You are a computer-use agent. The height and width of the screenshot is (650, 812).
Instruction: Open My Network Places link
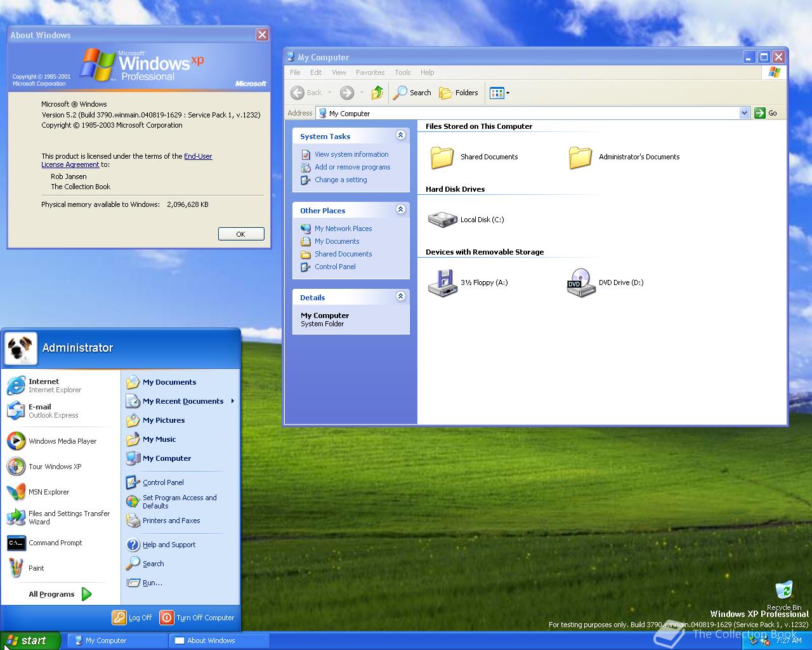tap(343, 229)
